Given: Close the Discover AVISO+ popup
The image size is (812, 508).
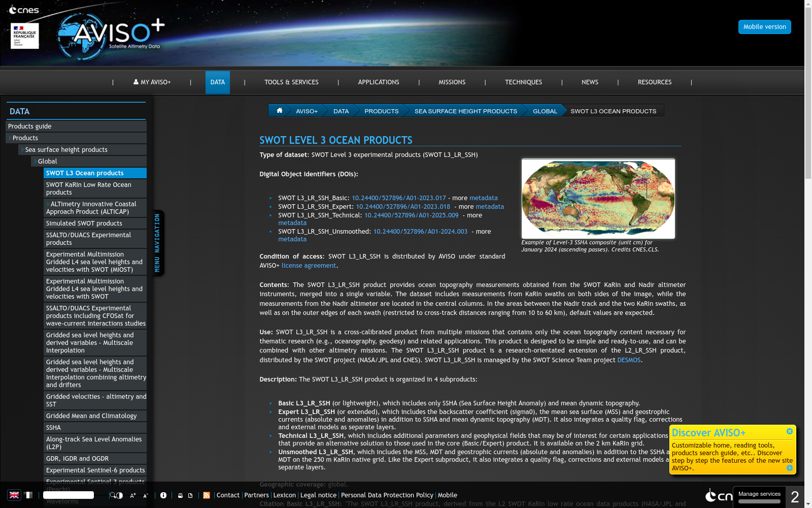Looking at the screenshot, I should tap(790, 431).
